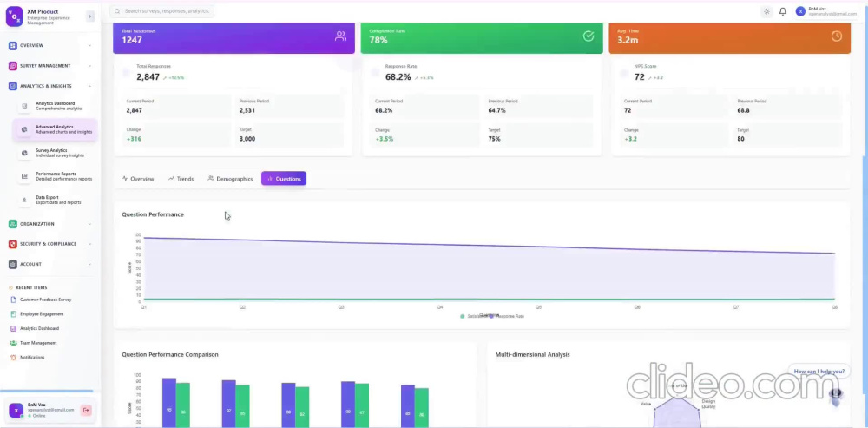Click the Previous Period value 64.7%
Image resolution: width=868 pixels, height=428 pixels.
point(496,111)
